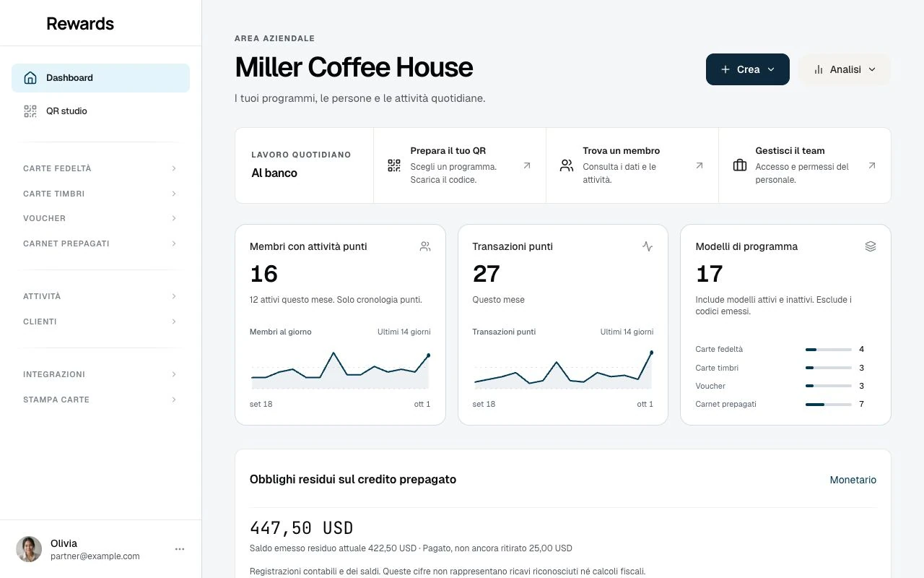Click the 447,50 USD balance amount
The height and width of the screenshot is (578, 924).
pos(302,528)
